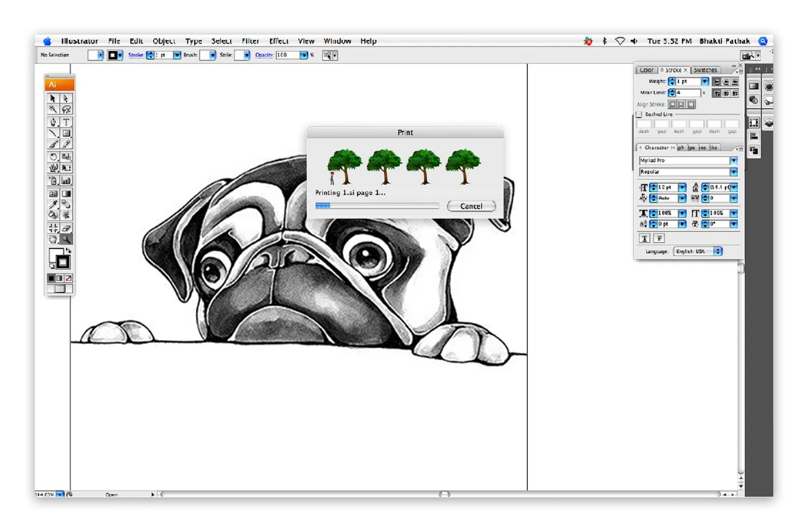808x532 pixels.
Task: Select the Pen tool
Action: click(x=53, y=122)
